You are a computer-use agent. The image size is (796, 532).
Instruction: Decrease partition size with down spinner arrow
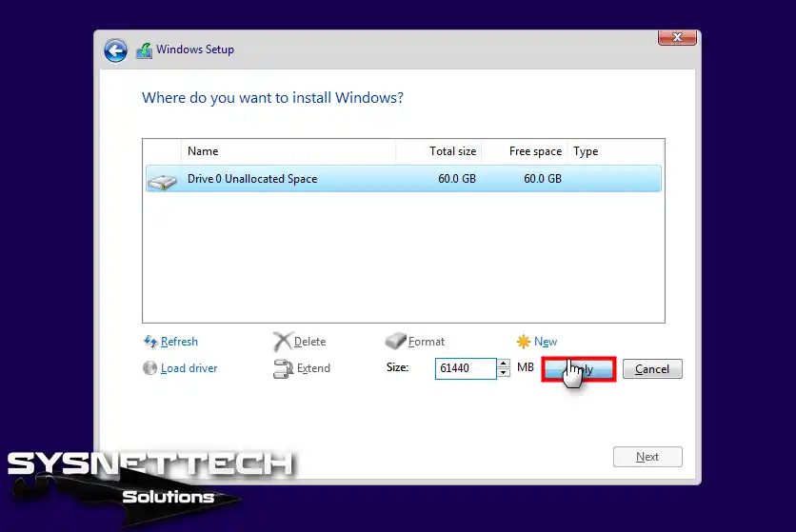[503, 373]
